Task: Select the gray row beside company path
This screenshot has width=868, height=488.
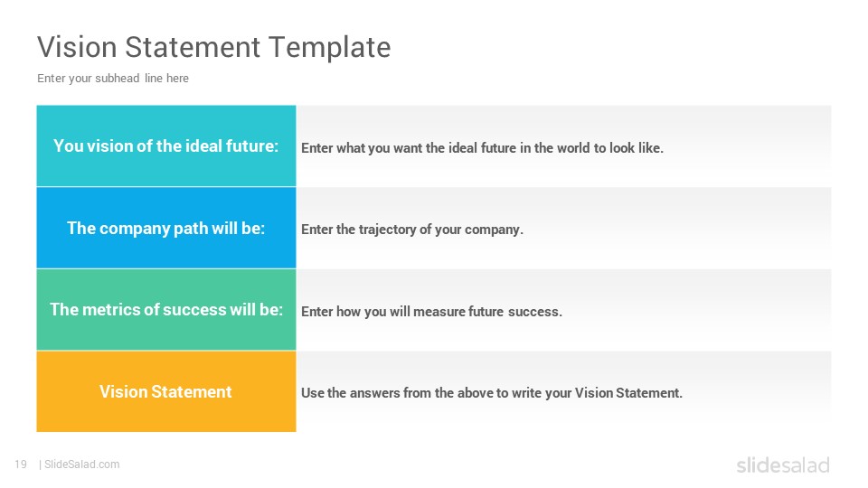Action: [x=563, y=228]
